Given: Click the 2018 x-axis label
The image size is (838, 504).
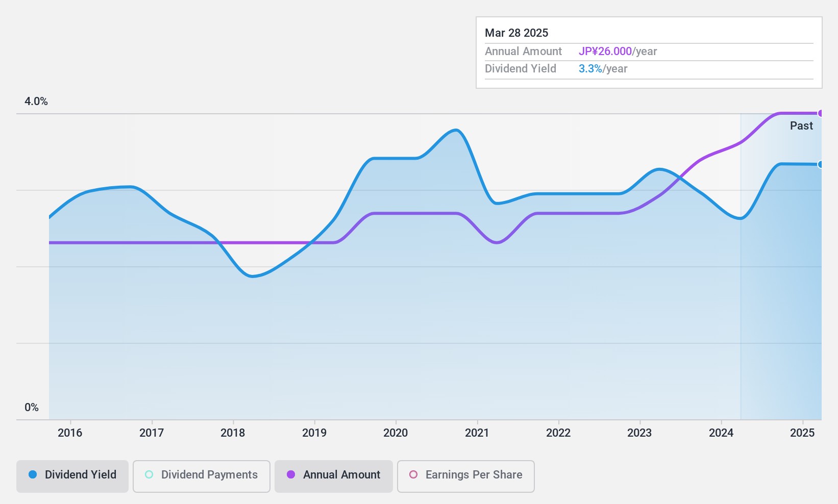Looking at the screenshot, I should 233,433.
